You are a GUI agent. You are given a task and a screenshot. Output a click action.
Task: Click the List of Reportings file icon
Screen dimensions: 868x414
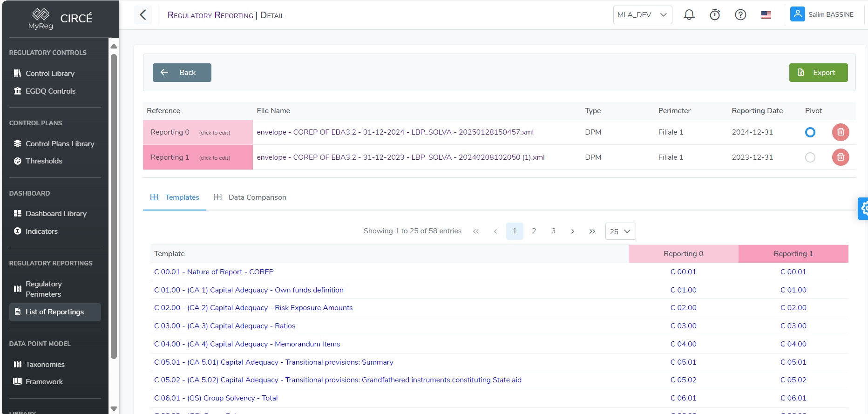[x=18, y=312]
